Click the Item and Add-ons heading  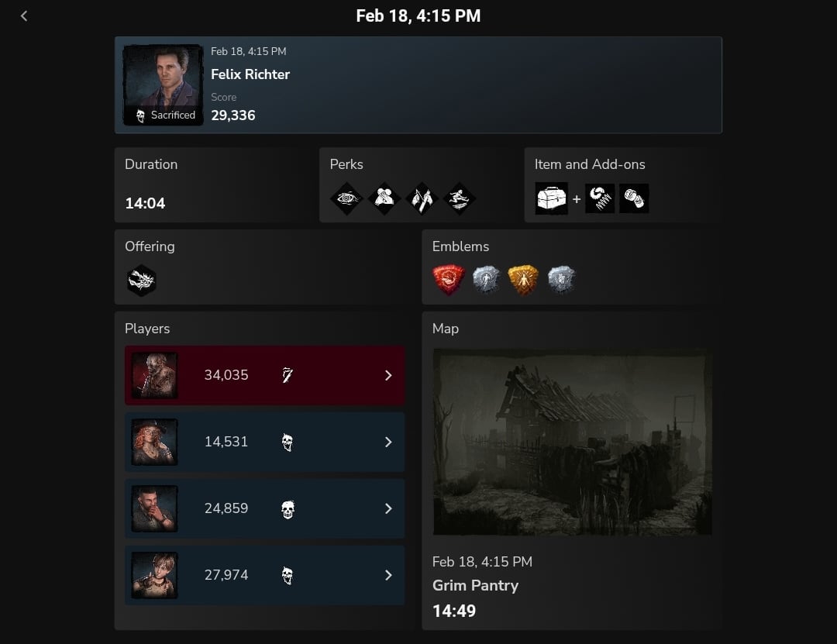[x=590, y=164]
